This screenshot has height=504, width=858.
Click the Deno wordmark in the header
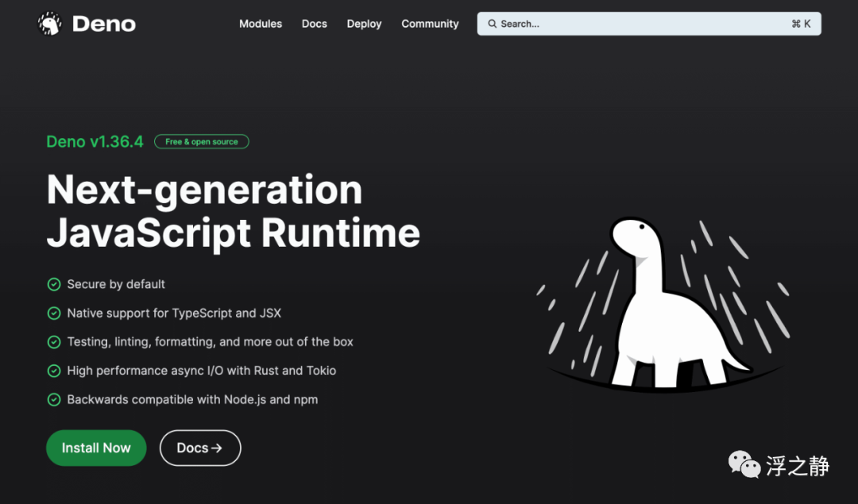104,24
